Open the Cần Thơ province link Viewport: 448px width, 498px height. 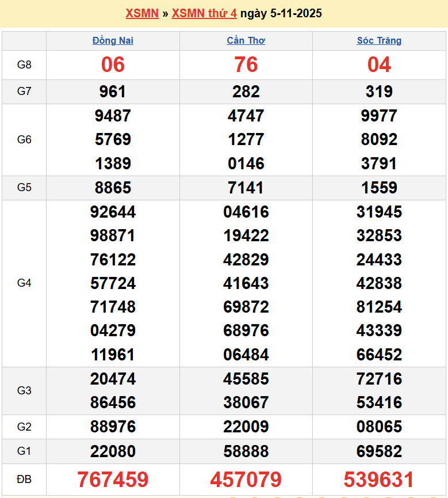(246, 41)
